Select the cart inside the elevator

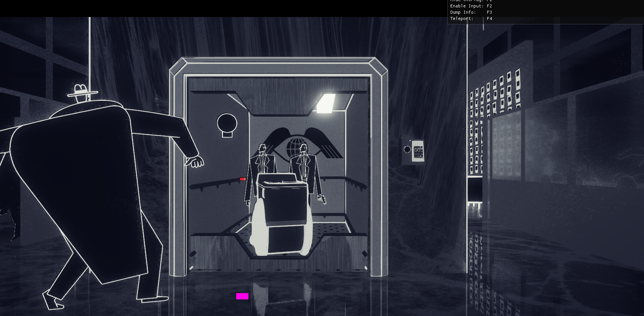click(x=282, y=214)
